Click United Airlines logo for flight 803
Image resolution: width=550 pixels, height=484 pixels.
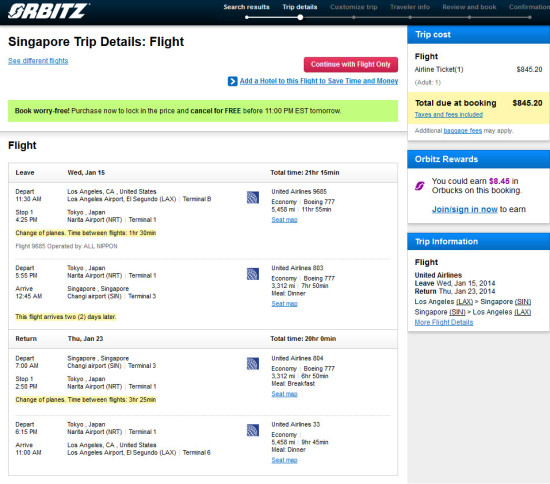tap(253, 274)
